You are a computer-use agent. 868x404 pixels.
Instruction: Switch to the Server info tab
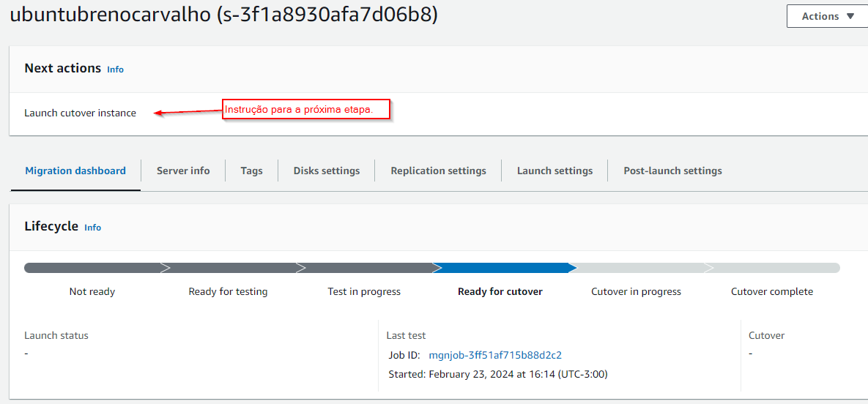(183, 171)
